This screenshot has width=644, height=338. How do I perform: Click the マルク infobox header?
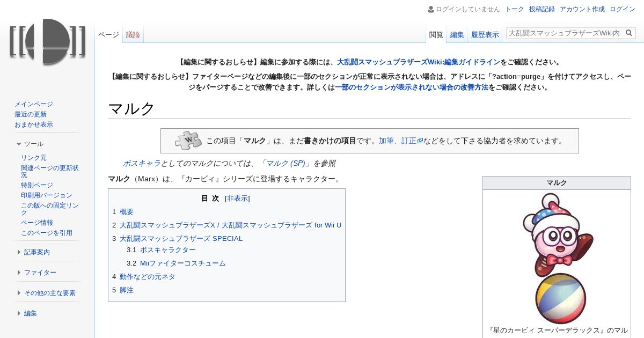557,183
